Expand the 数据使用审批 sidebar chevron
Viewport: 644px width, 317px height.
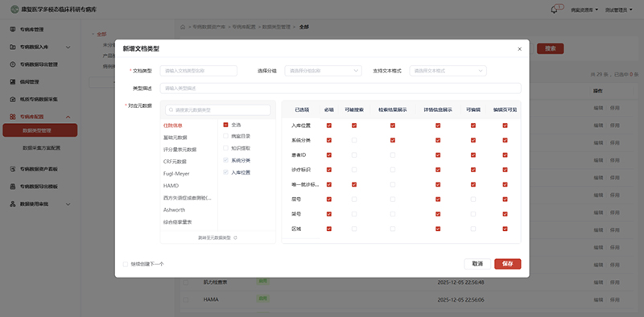[x=68, y=204]
